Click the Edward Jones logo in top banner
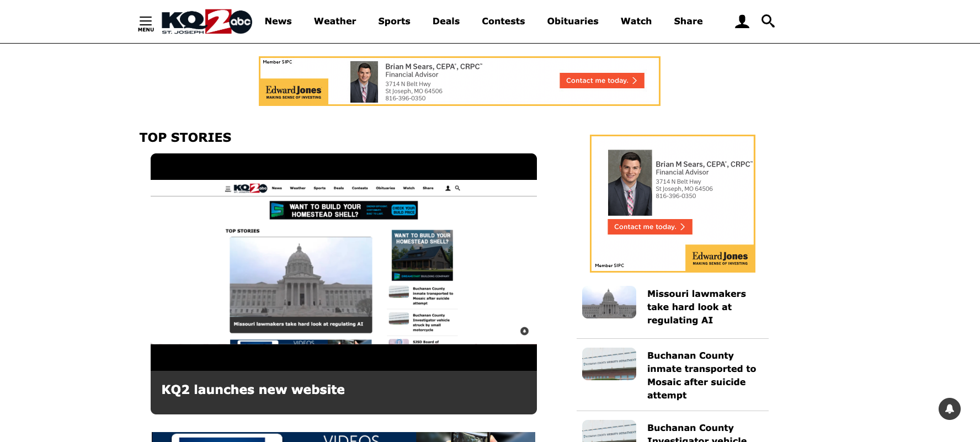 pyautogui.click(x=294, y=92)
